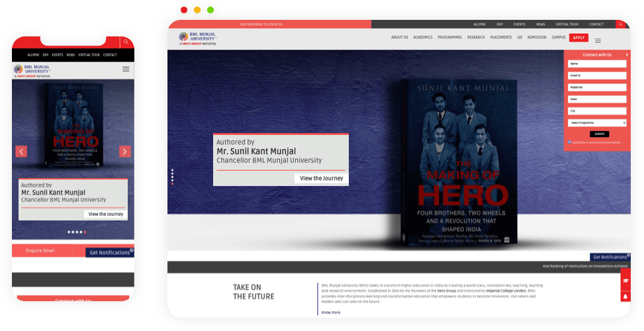Screen dimensions: 644x331
Task: Click the red active slide dot on phone carousel
Action: (85, 232)
